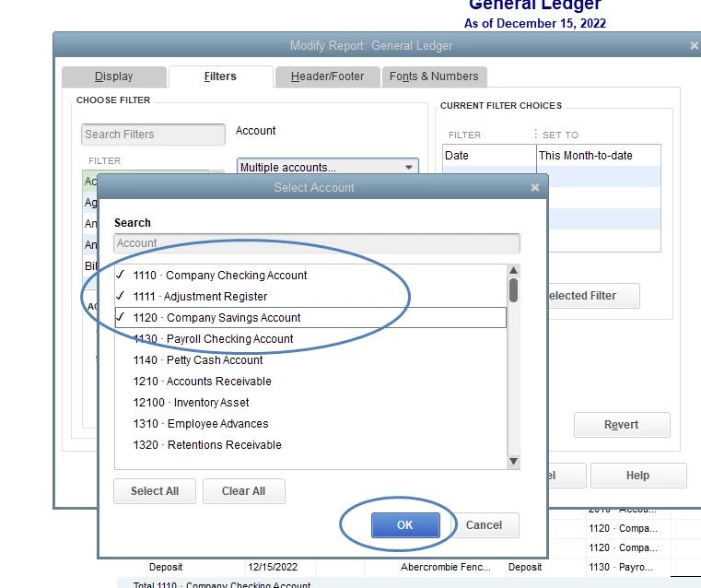Click 1130 · Payro... split cell in report
The width and height of the screenshot is (701, 588).
[621, 567]
